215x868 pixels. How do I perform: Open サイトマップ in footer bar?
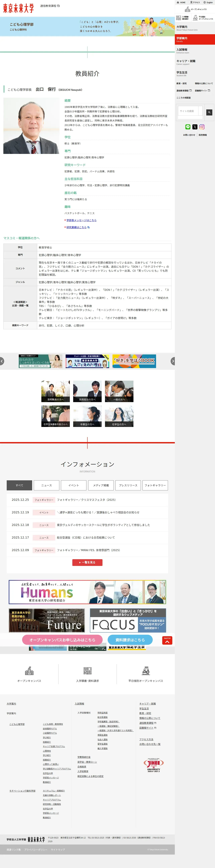pos(58,850)
